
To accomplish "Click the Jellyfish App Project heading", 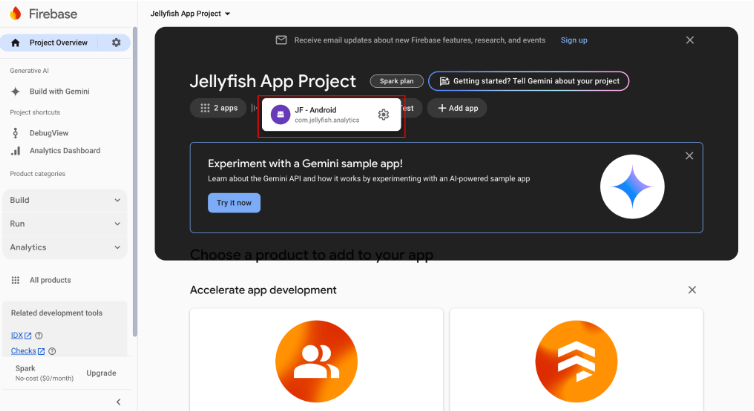I will [x=273, y=81].
